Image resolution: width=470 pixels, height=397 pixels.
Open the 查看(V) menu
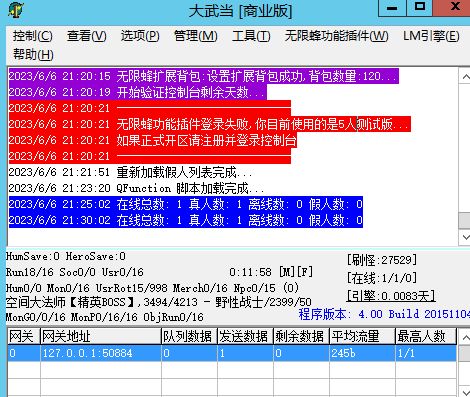[87, 36]
